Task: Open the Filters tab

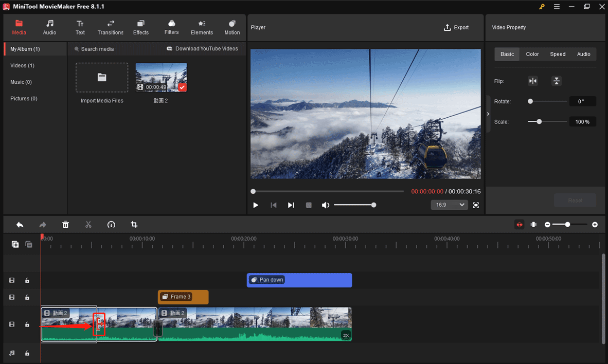Action: pos(171,28)
